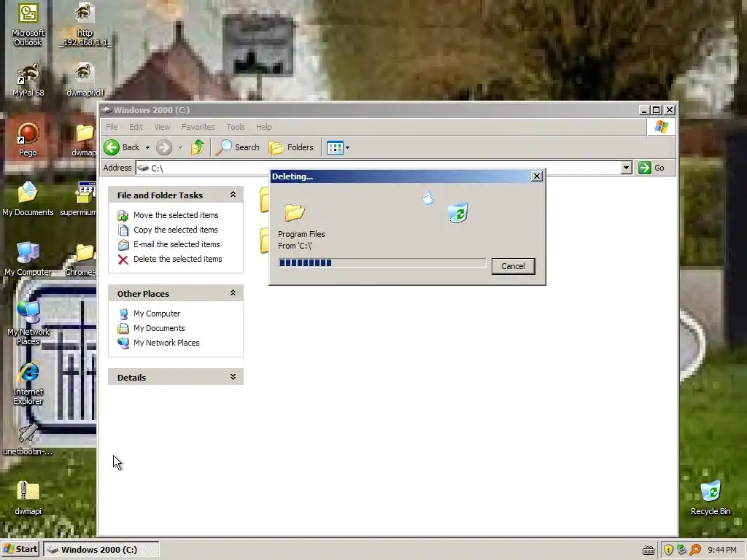Click the Forward arrow button
The image size is (747, 560).
(164, 147)
